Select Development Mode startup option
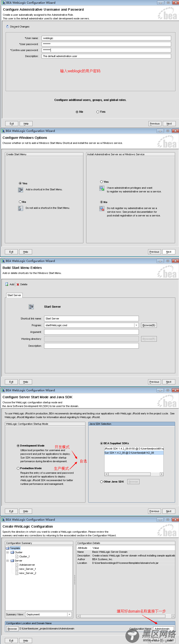The image size is (179, 644). pos(18,446)
